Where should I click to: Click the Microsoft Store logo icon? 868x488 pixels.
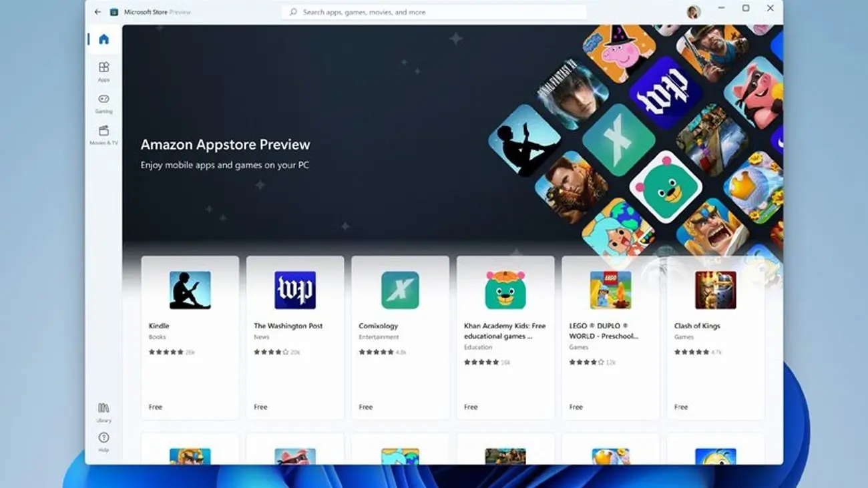point(114,12)
